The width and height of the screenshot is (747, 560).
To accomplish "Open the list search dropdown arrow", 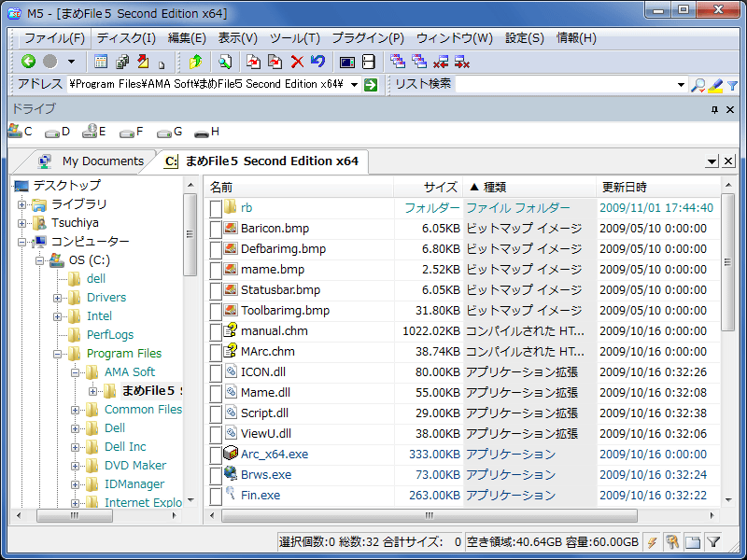I will point(681,85).
